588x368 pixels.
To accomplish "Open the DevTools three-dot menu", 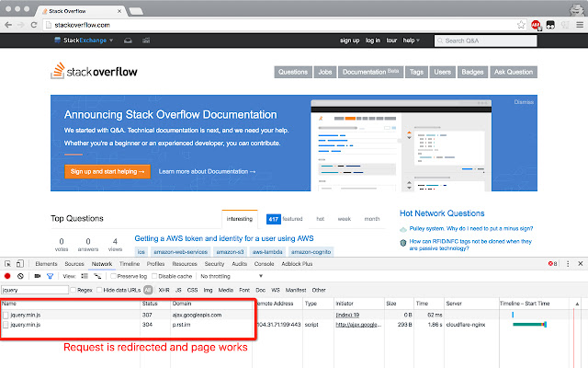I will (x=568, y=264).
